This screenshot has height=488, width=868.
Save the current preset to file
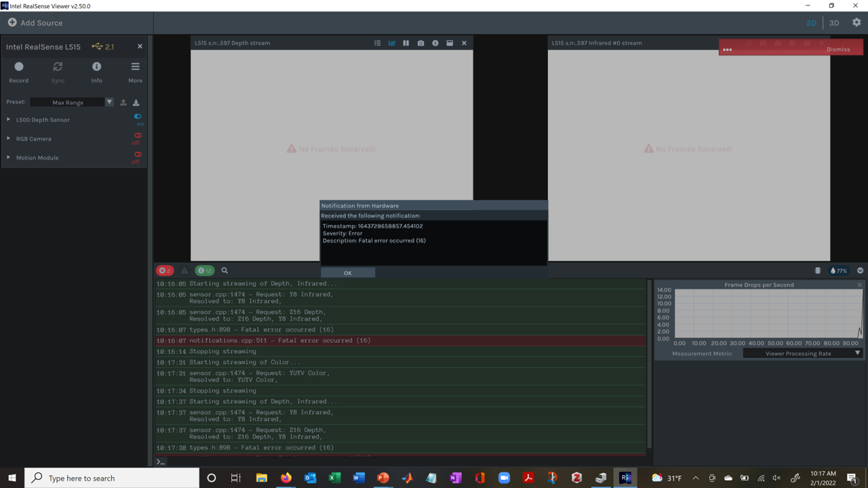click(136, 102)
